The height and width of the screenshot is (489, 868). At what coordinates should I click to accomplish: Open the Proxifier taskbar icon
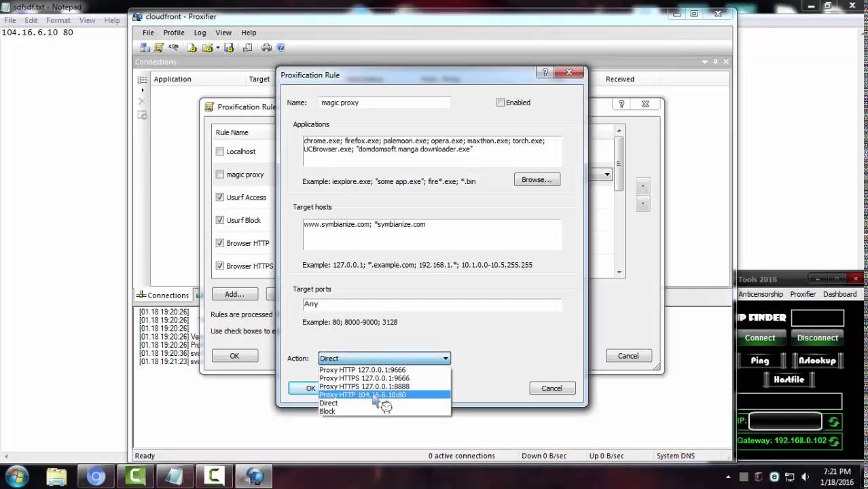click(253, 477)
